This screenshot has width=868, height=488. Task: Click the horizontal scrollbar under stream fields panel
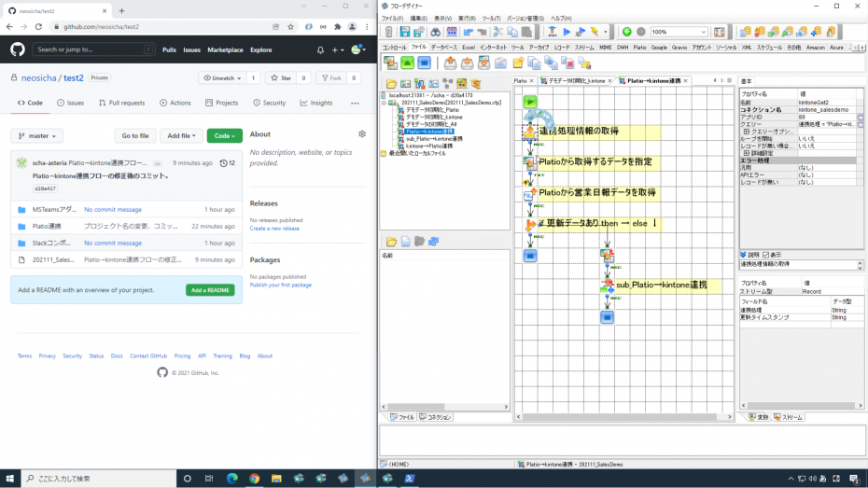(x=802, y=406)
